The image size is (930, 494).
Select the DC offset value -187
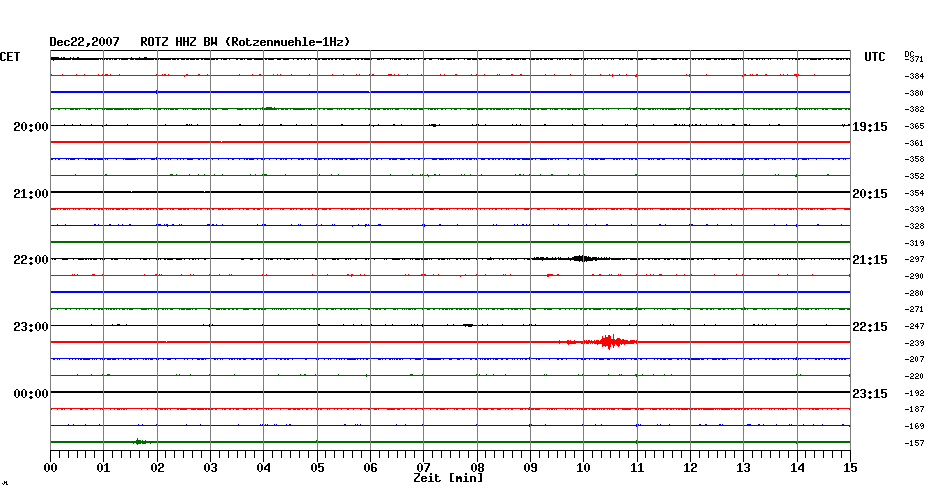tap(914, 409)
